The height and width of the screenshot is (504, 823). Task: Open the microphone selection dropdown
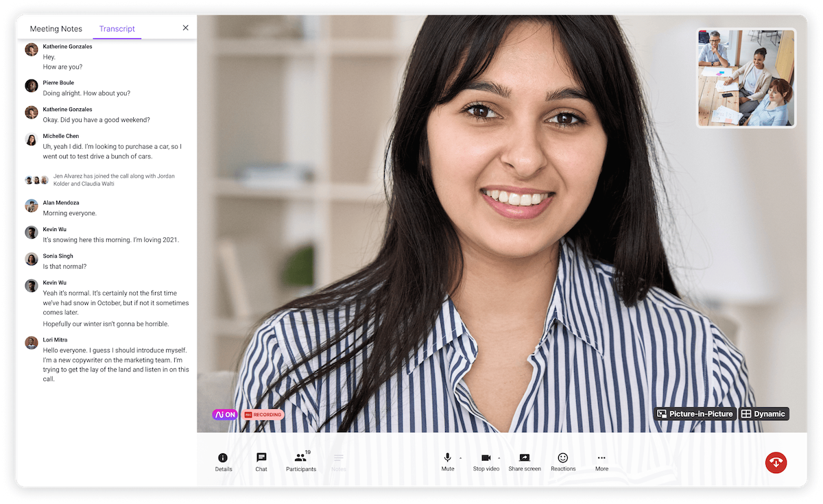[460, 457]
